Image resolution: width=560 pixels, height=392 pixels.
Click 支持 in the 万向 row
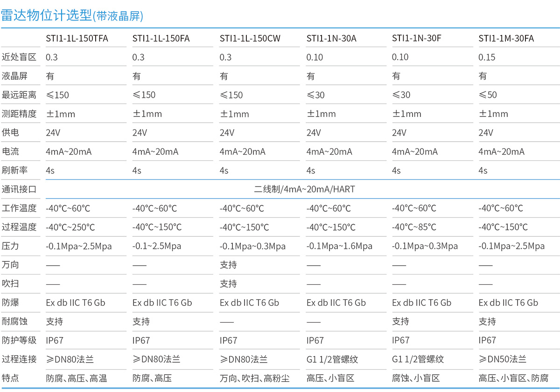pyautogui.click(x=228, y=265)
